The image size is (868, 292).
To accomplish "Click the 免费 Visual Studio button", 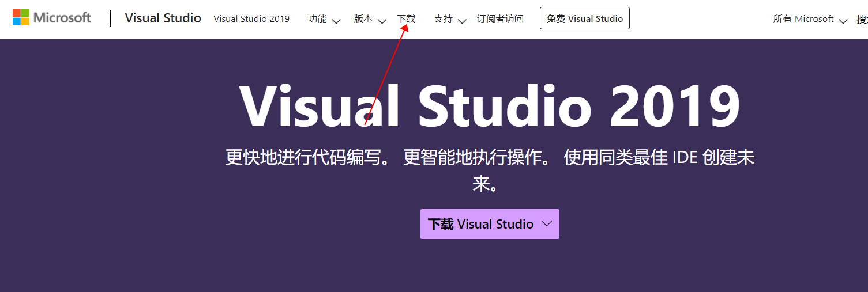I will click(584, 18).
